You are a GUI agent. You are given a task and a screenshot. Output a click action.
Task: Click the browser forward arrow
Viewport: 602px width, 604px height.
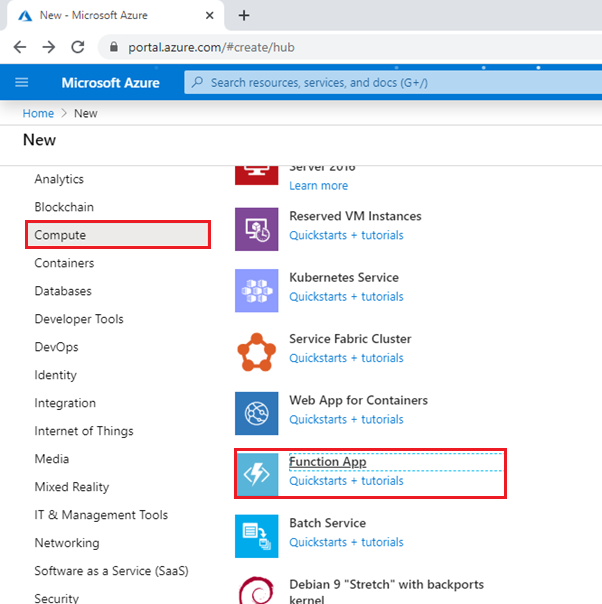tap(49, 47)
